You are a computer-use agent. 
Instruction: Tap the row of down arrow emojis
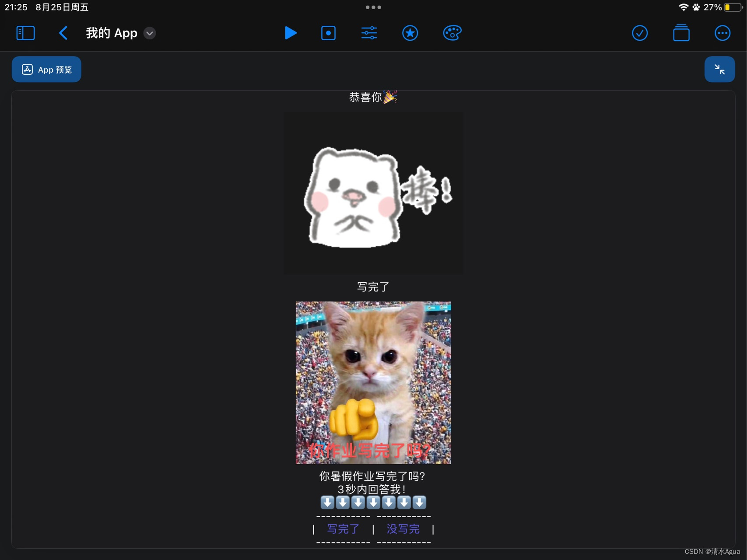(x=373, y=502)
